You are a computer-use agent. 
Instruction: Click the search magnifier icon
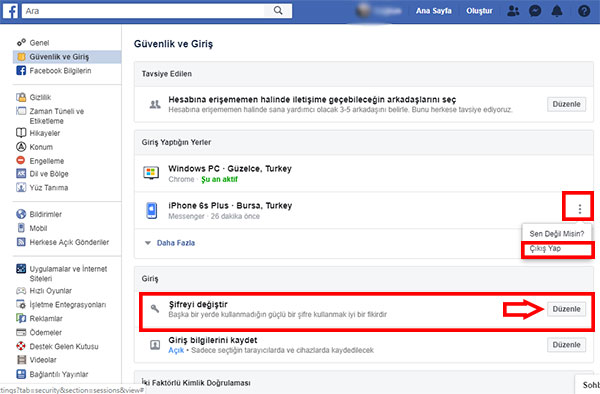[278, 11]
